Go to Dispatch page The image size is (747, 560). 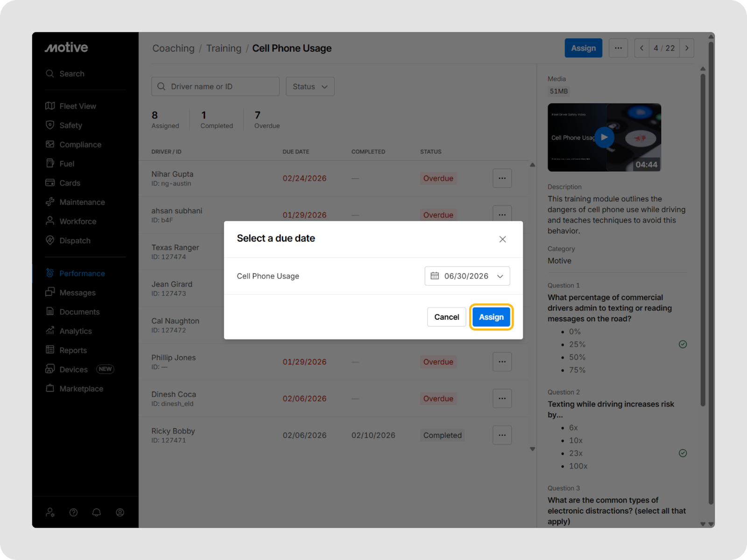68,240
